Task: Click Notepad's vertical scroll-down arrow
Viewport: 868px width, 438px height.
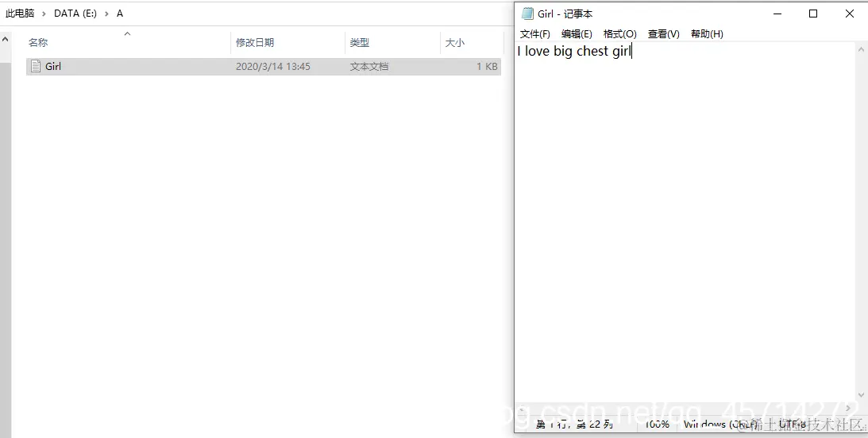Action: (x=862, y=395)
